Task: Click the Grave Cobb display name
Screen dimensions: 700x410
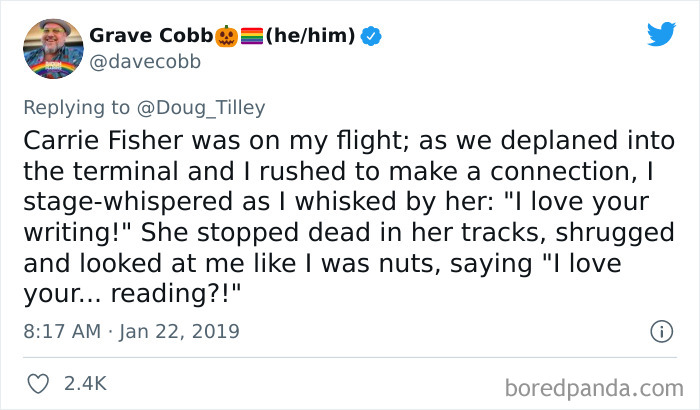Action: tap(150, 37)
